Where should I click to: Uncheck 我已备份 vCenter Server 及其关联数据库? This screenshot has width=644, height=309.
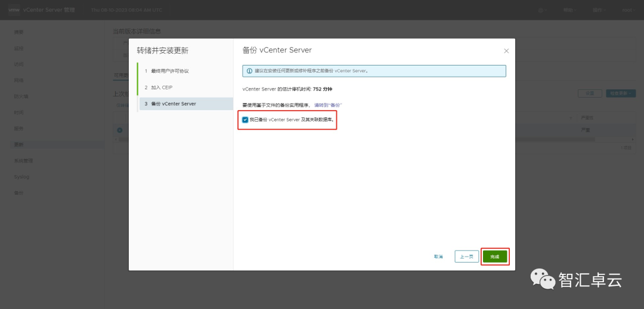click(245, 120)
